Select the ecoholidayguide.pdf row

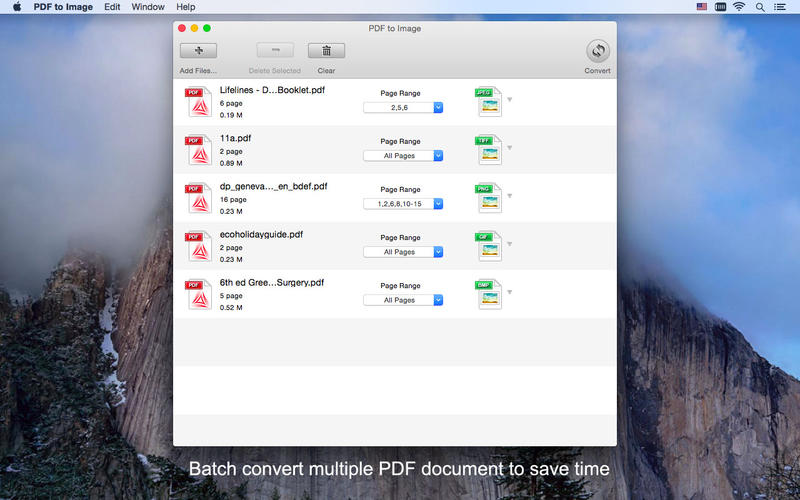pos(394,246)
